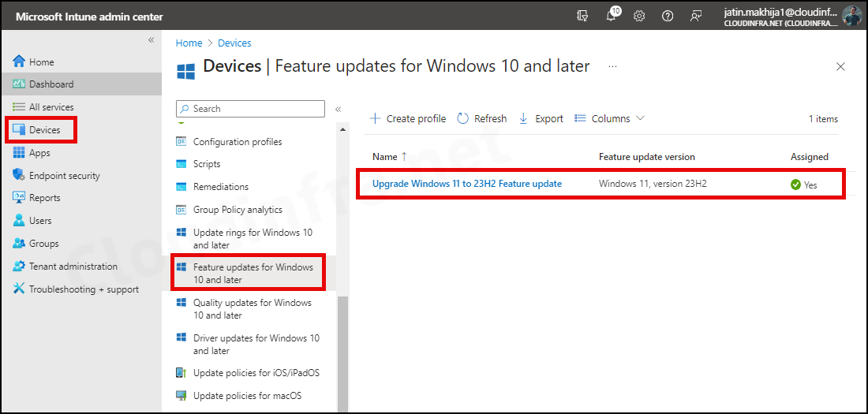
Task: Expand the Columns dropdown
Action: click(x=609, y=118)
